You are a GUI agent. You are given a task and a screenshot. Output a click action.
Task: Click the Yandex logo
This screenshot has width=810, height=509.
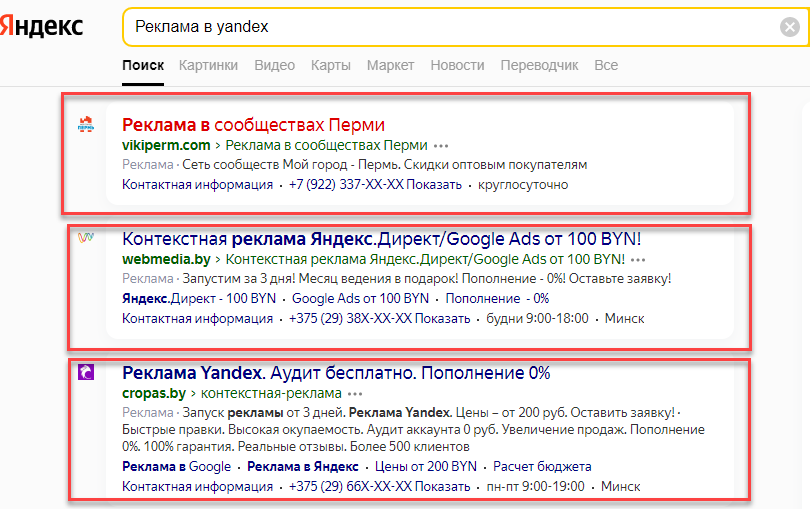(x=41, y=26)
